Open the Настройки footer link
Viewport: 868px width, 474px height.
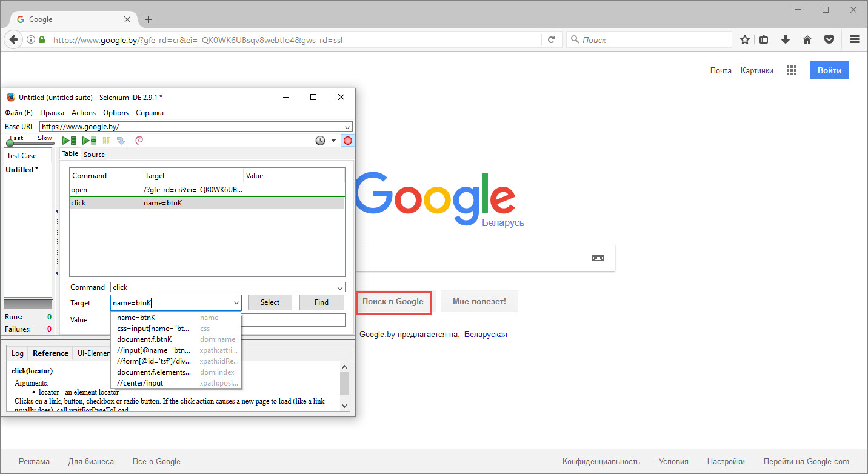tap(726, 461)
